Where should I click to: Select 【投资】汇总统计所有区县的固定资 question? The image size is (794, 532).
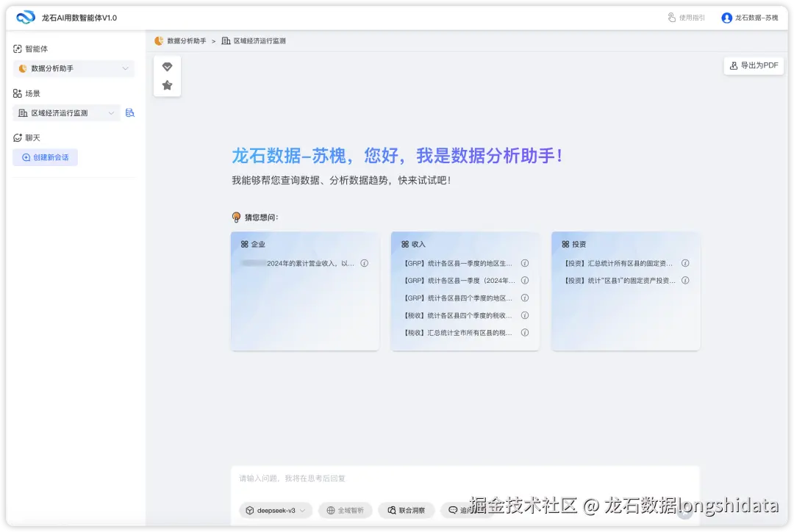pos(618,263)
